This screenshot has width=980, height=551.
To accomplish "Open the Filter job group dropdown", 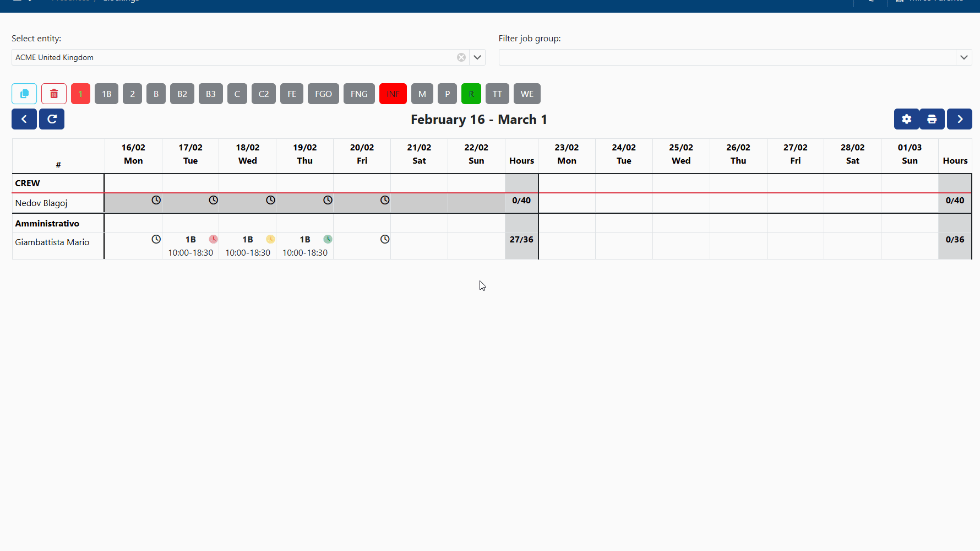I will tap(964, 57).
